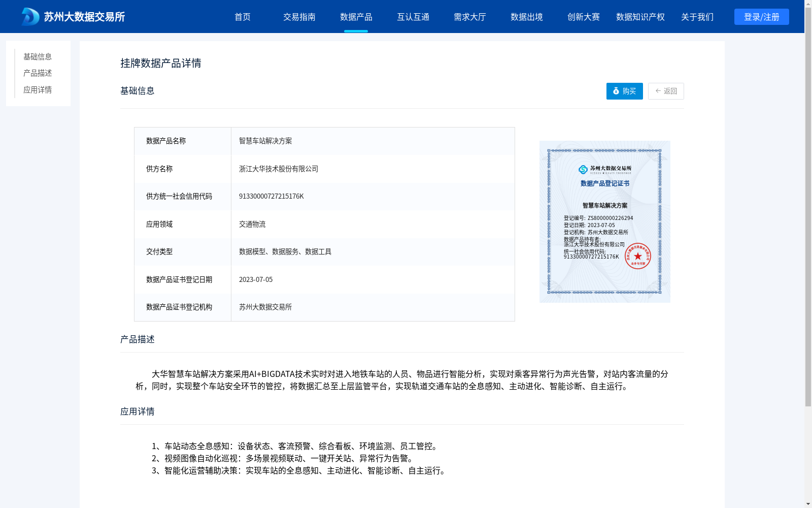Image resolution: width=812 pixels, height=508 pixels.
Task: Select supplier name 浙江大华技术股份有限公司
Action: point(279,169)
